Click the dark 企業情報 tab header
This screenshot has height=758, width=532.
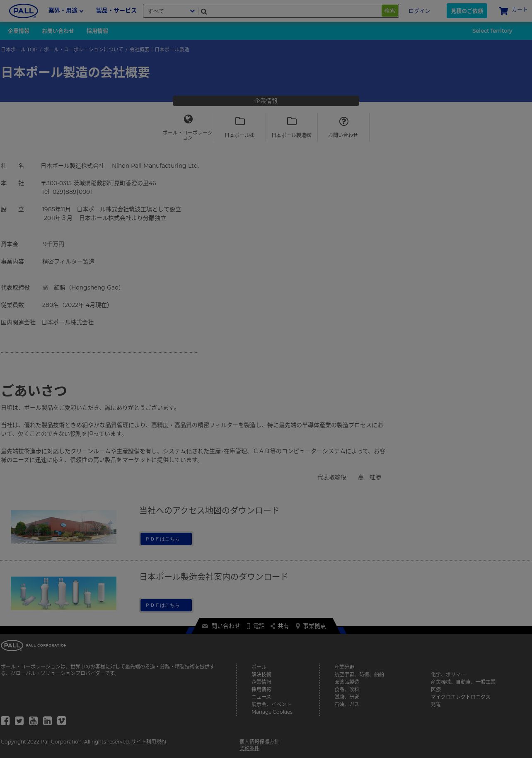266,101
